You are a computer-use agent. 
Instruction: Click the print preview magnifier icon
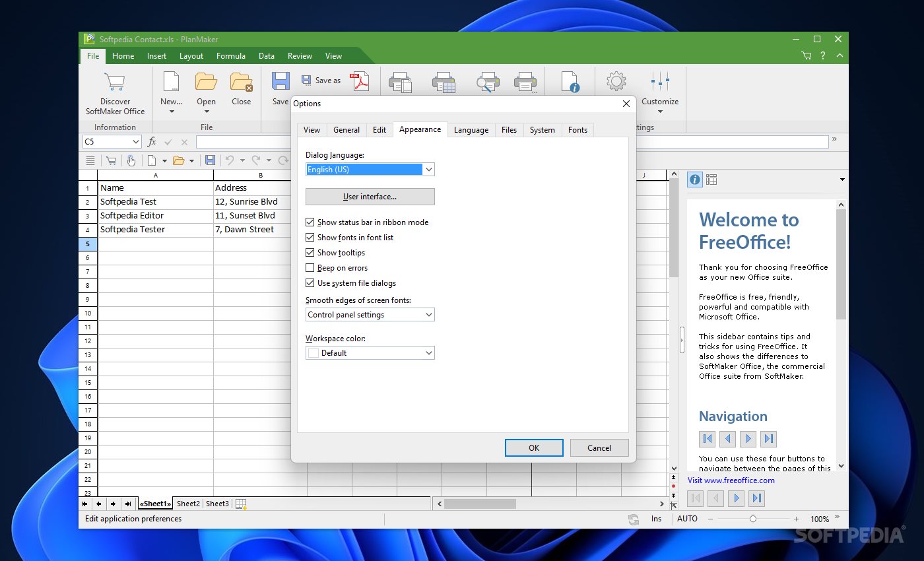[487, 82]
